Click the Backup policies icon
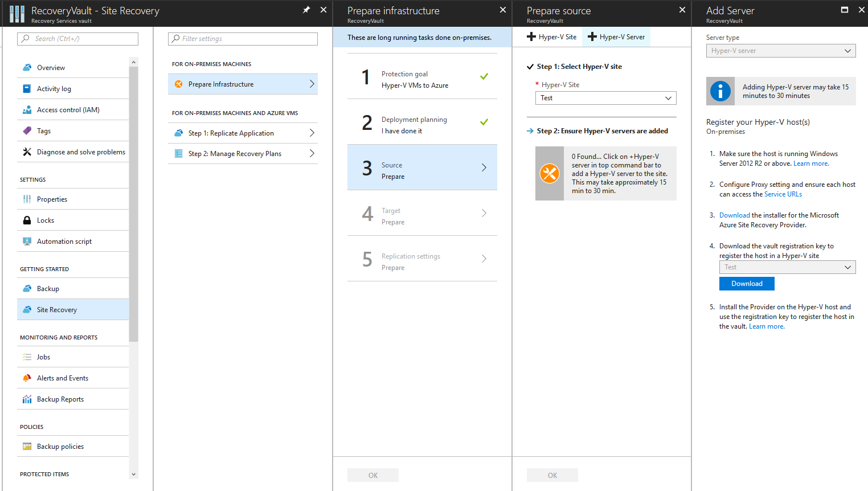This screenshot has width=868, height=491. [27, 447]
